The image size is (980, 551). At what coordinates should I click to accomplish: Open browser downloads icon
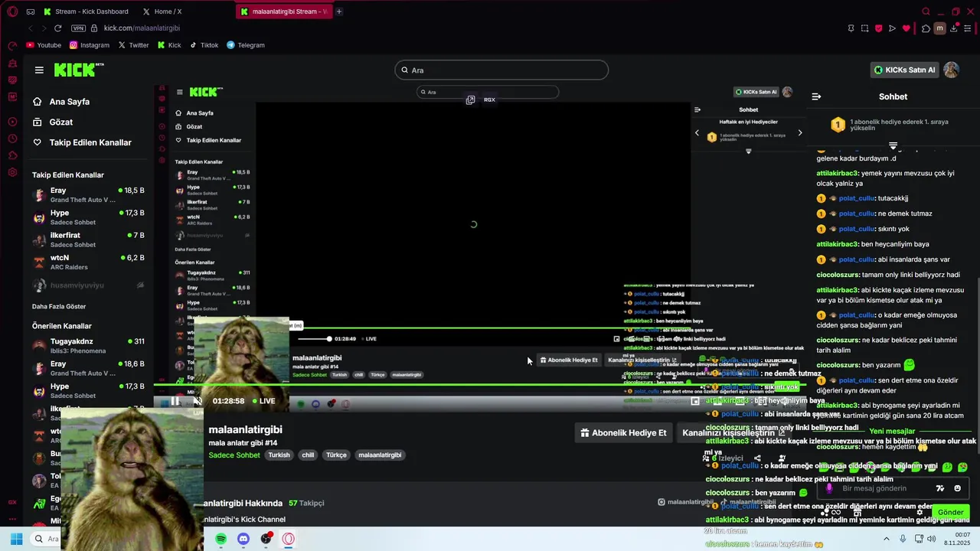[955, 28]
